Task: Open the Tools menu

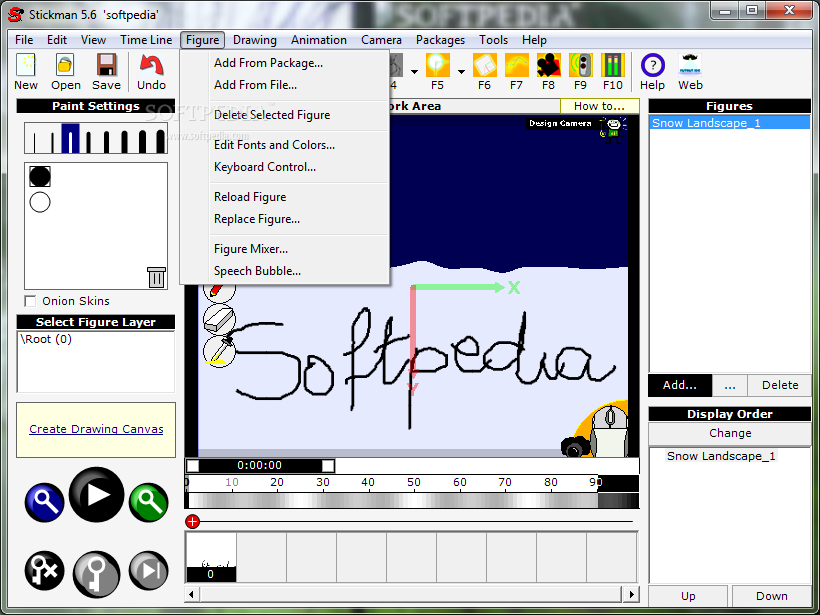Action: tap(493, 40)
